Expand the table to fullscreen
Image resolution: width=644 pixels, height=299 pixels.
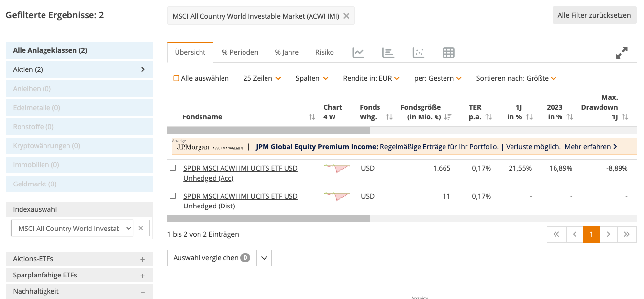tap(622, 53)
